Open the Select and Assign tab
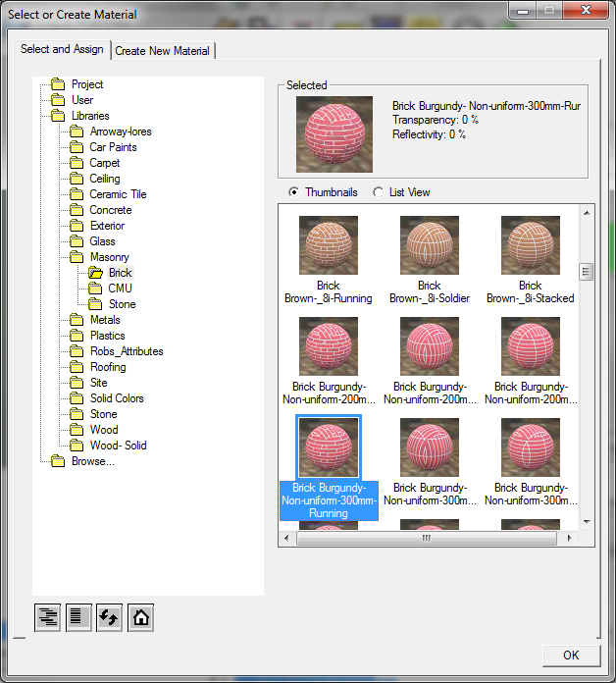Screen dimensions: 616x683 point(62,49)
